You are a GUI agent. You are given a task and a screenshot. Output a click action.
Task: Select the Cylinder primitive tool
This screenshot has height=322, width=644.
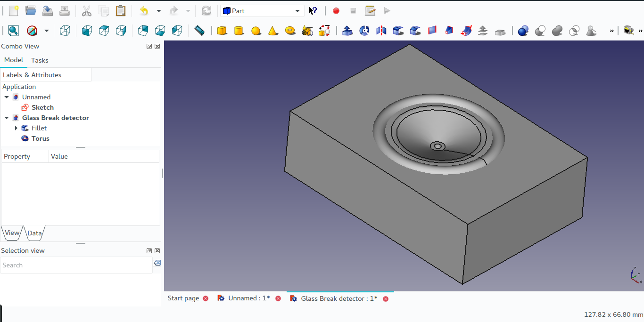[x=239, y=30]
